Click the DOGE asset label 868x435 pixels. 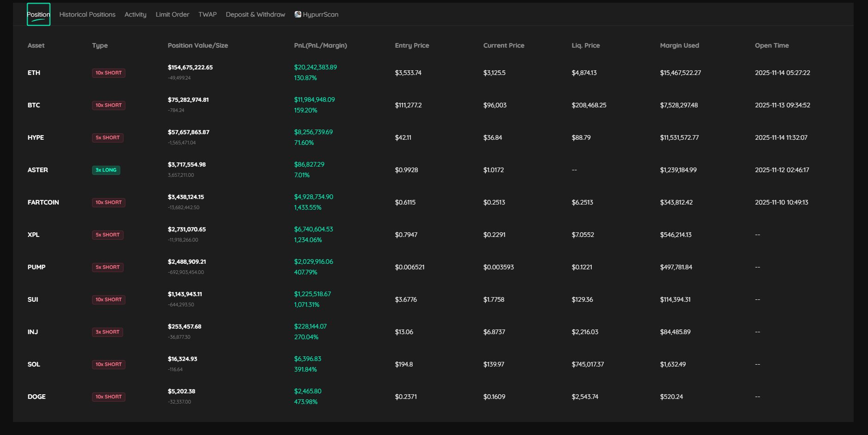click(36, 397)
